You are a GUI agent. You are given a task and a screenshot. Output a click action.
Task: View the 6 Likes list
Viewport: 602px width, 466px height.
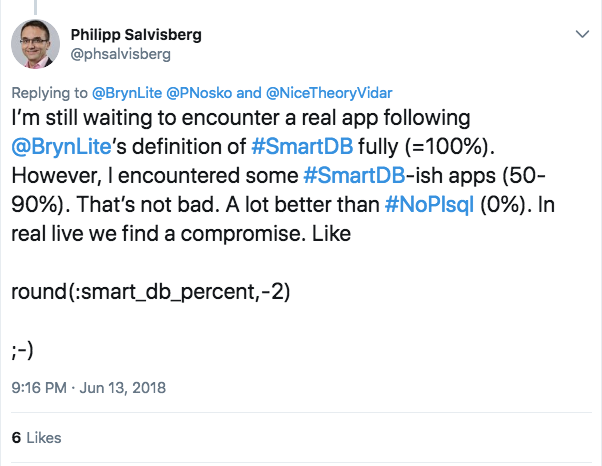tap(36, 438)
